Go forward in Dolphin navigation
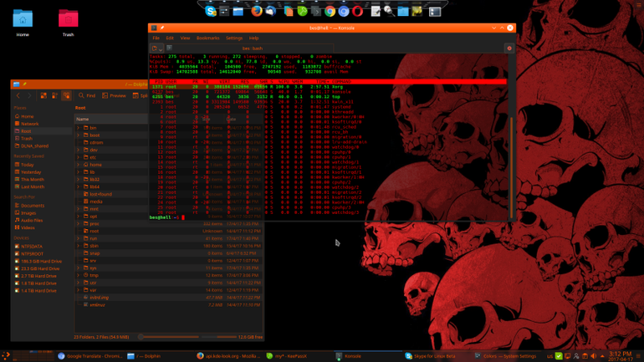Viewport: 644px width, 362px height. [x=29, y=95]
